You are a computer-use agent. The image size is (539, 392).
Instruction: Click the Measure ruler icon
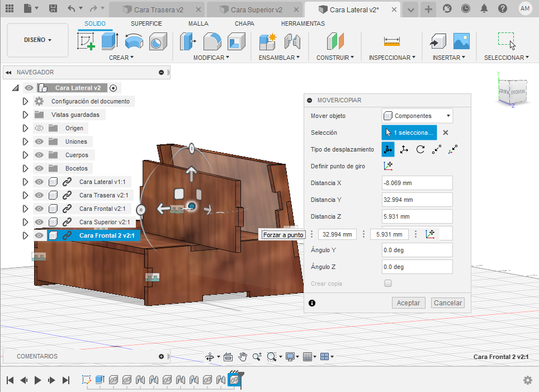(391, 42)
